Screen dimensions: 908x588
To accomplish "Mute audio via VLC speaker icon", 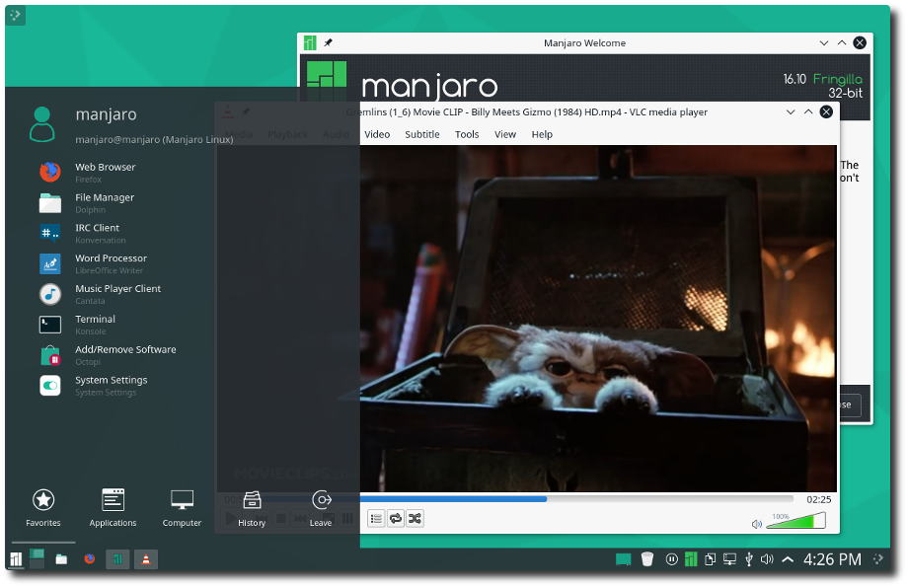I will coord(756,524).
